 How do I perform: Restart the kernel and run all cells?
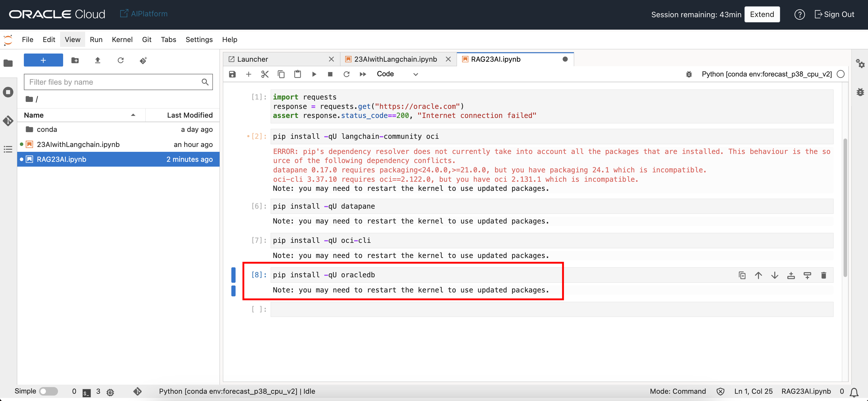pos(362,74)
